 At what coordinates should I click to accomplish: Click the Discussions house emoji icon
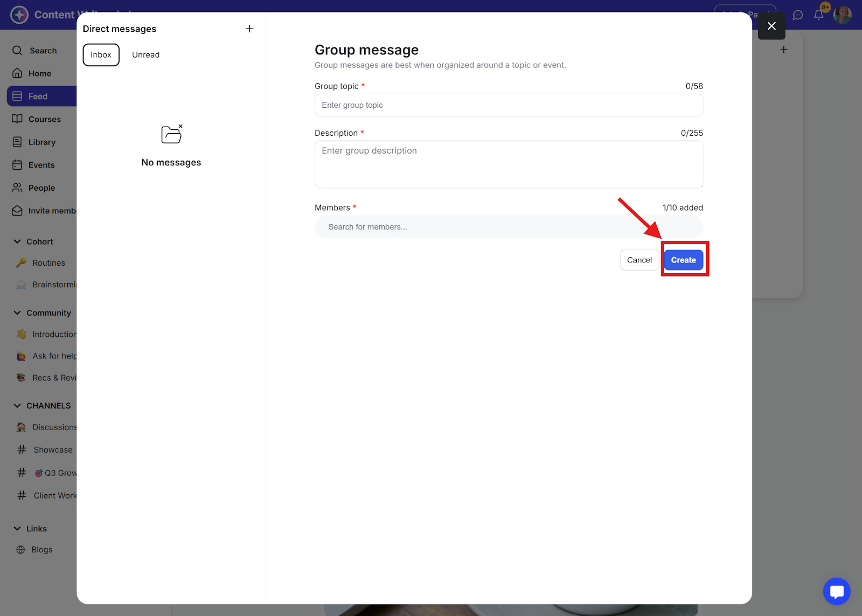21,427
